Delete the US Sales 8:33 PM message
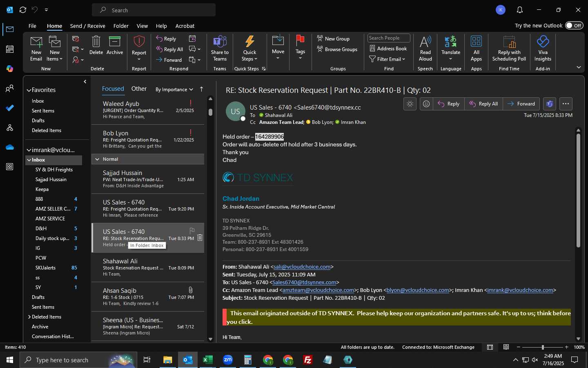This screenshot has width=588, height=368. click(200, 238)
